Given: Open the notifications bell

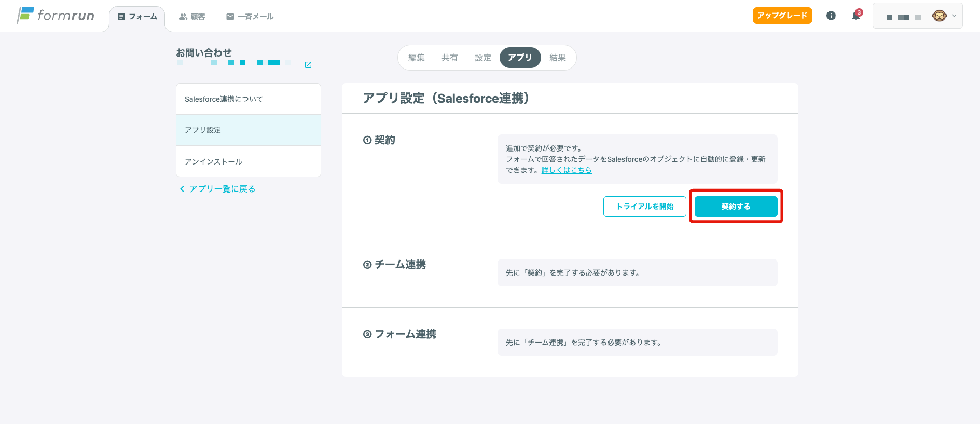Looking at the screenshot, I should pos(856,16).
